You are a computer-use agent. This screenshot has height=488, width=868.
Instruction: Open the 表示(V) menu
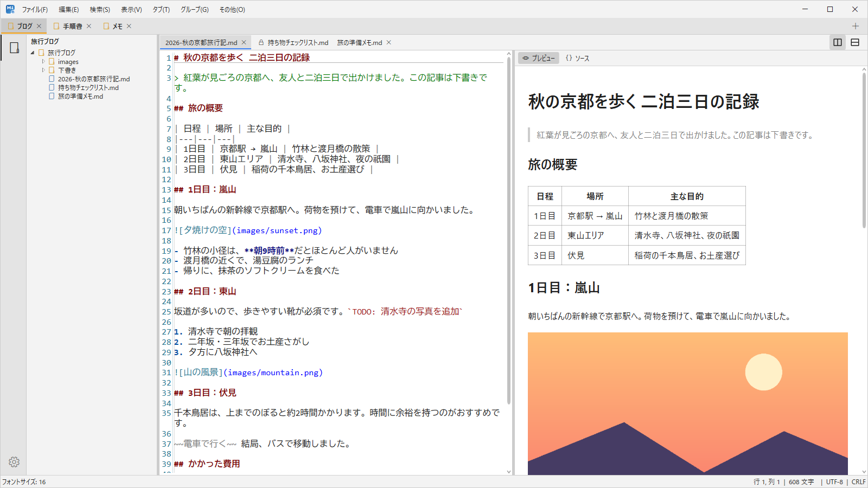[x=131, y=9]
